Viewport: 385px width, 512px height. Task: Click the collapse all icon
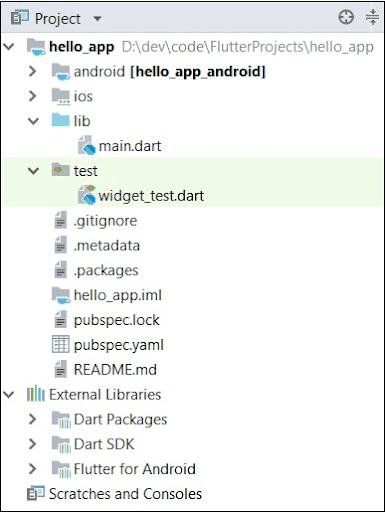[x=372, y=17]
